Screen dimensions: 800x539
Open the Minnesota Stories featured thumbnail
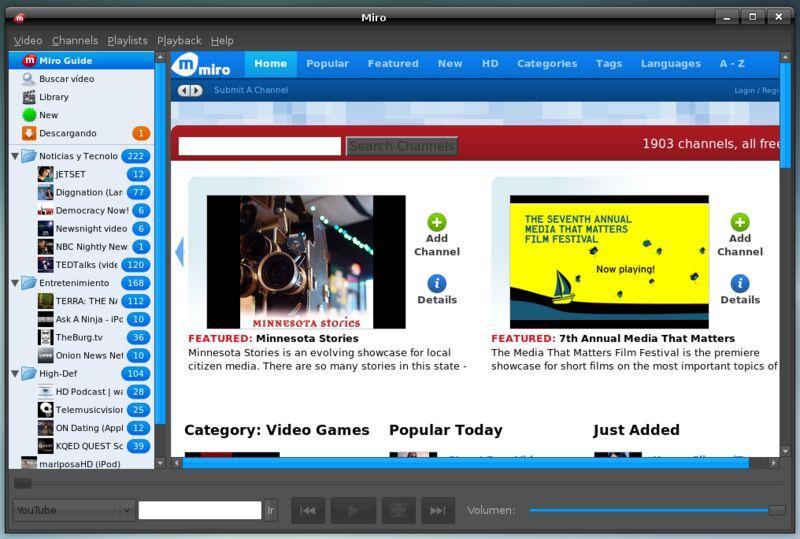tap(306, 262)
